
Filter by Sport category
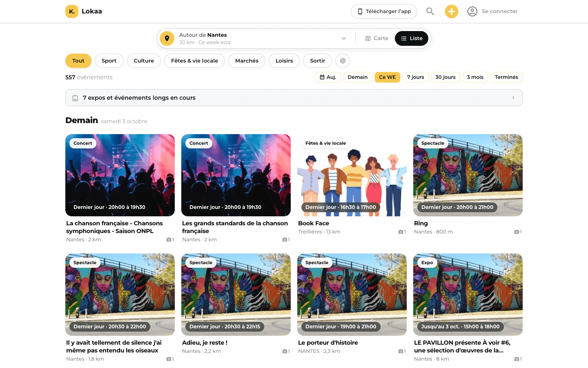pyautogui.click(x=109, y=61)
